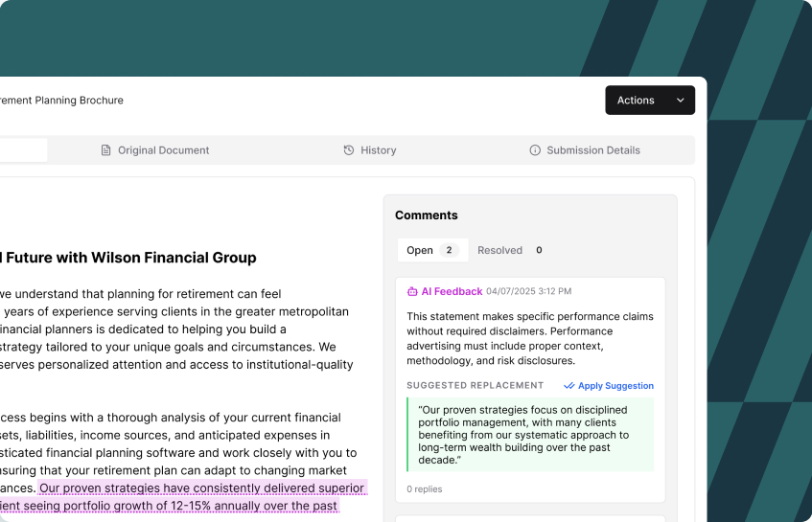Viewport: 812px width, 522px height.
Task: Click the Apply Suggestion link
Action: (615, 386)
